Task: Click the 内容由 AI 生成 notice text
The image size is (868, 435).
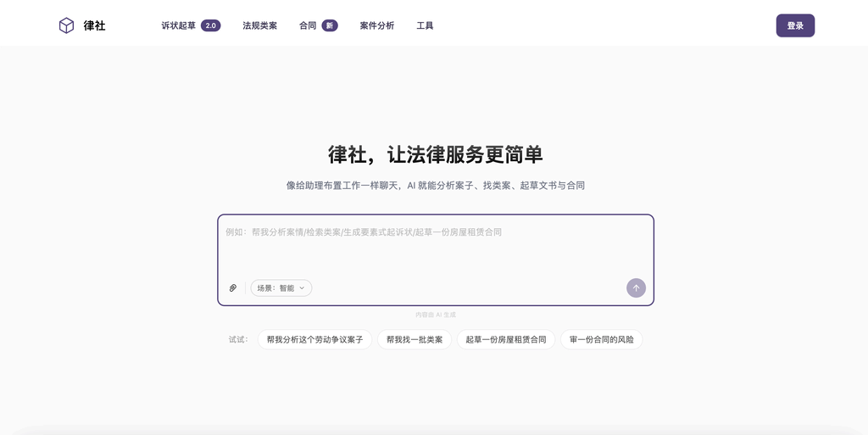Action: tap(436, 315)
